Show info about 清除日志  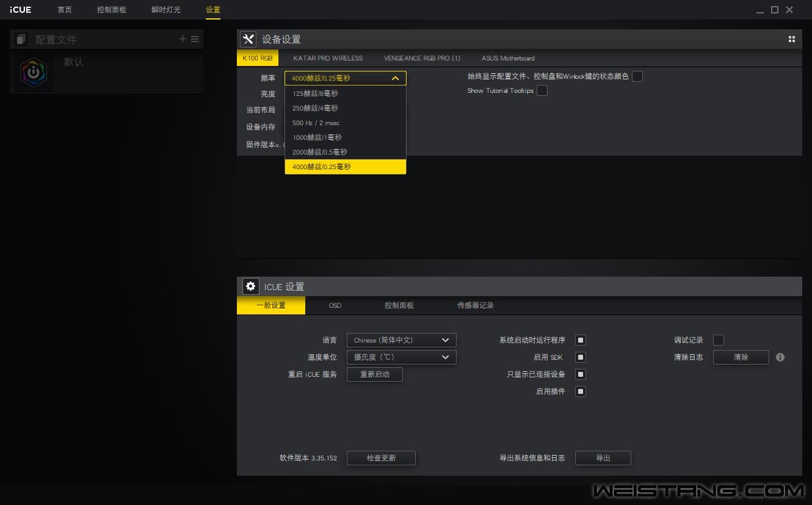780,357
